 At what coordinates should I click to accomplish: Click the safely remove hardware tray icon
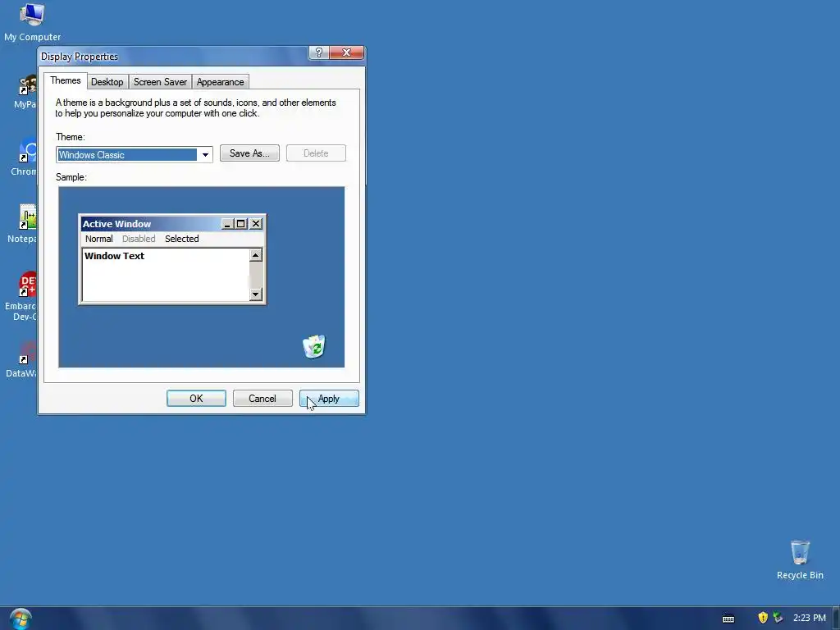(x=778, y=618)
